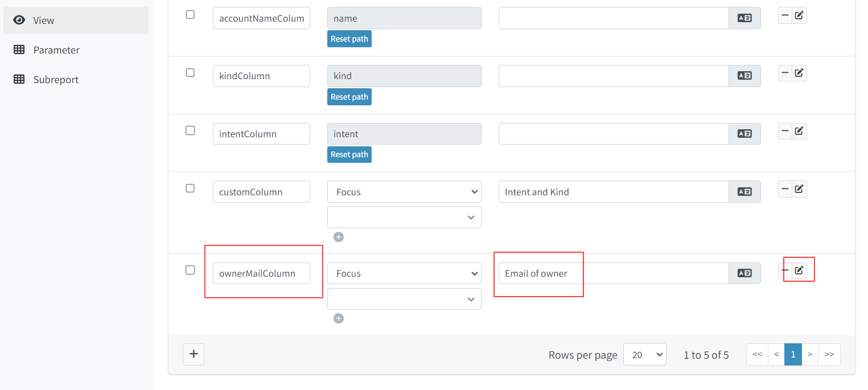This screenshot has height=390, width=868.
Task: Click the intentColumn name input field
Action: (261, 134)
